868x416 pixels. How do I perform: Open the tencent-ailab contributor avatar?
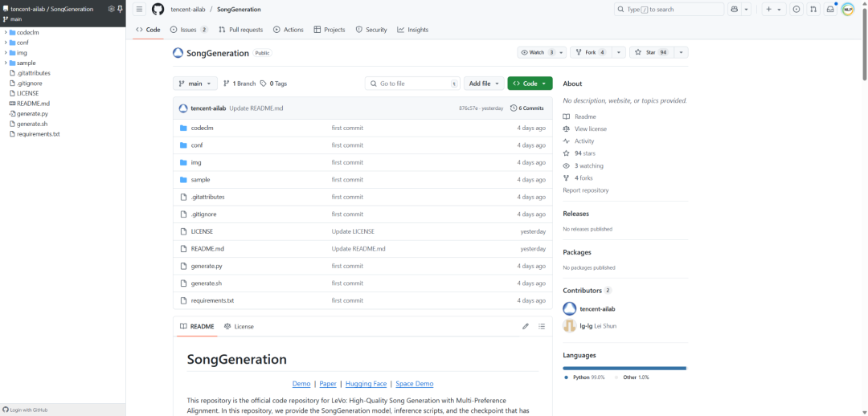tap(569, 308)
